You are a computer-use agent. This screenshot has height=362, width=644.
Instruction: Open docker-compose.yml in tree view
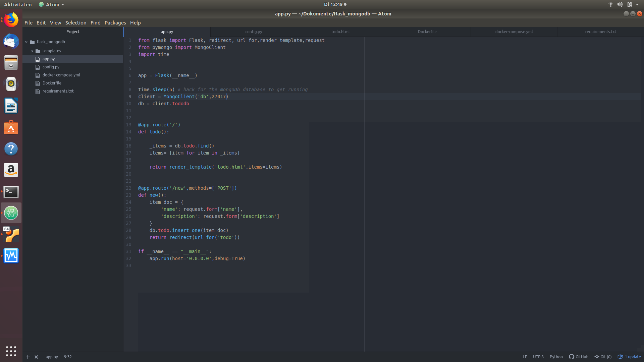pyautogui.click(x=61, y=75)
